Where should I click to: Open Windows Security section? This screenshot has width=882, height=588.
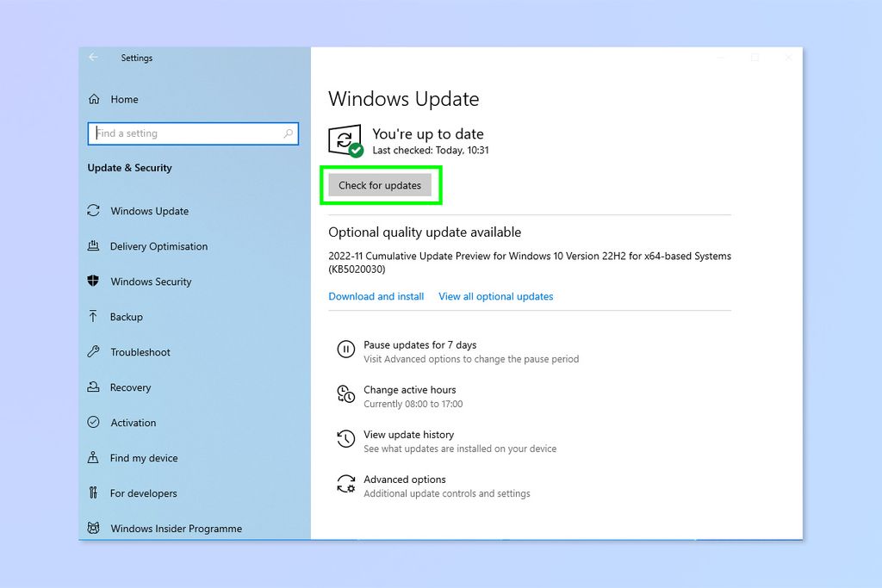(x=149, y=282)
